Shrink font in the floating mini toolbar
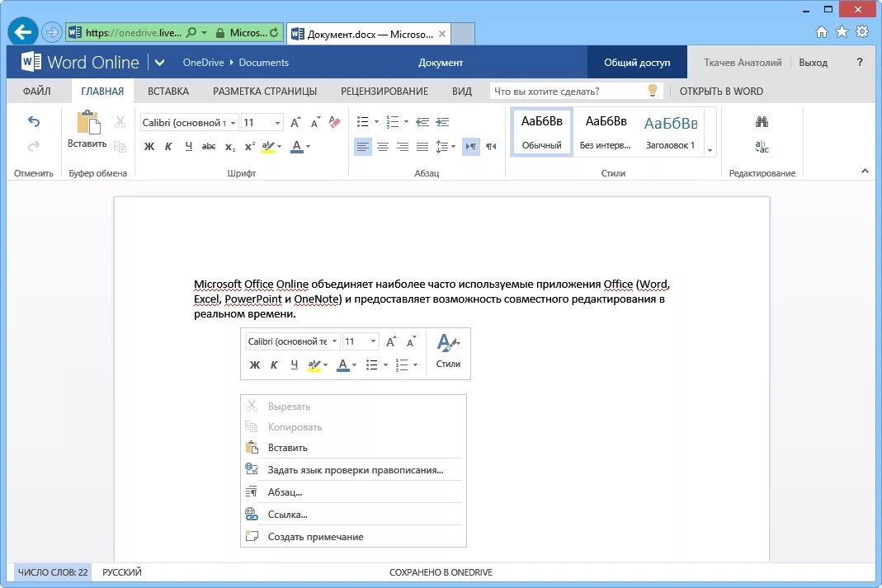This screenshot has width=882, height=588. tap(411, 341)
